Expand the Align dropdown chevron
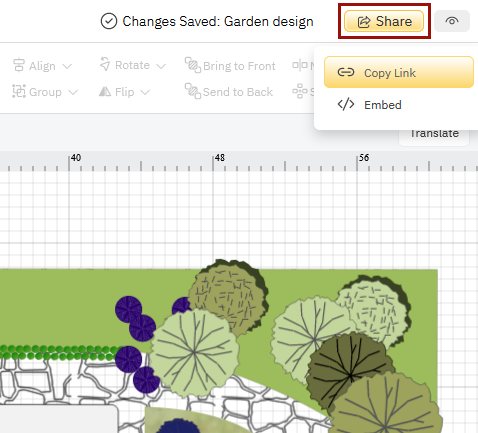The image size is (478, 433). tap(67, 66)
